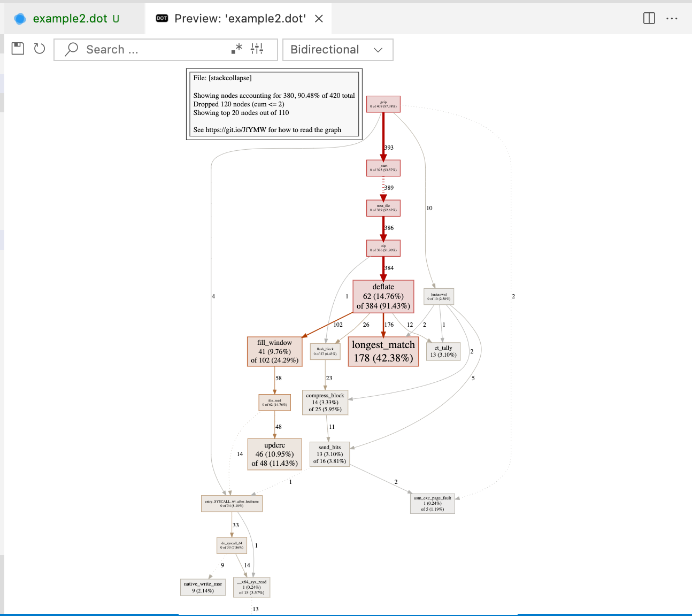Click the save graph icon
The width and height of the screenshot is (692, 616).
(18, 49)
